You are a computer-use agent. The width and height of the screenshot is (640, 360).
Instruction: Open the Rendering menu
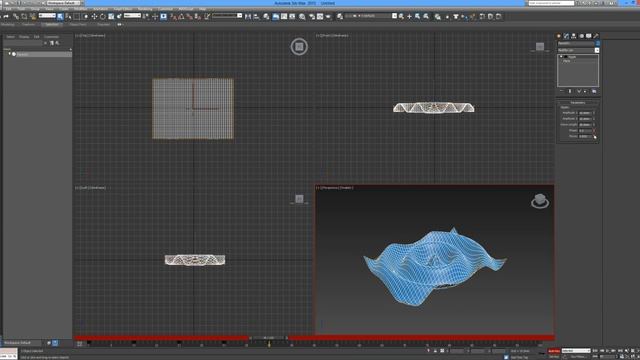click(x=144, y=9)
